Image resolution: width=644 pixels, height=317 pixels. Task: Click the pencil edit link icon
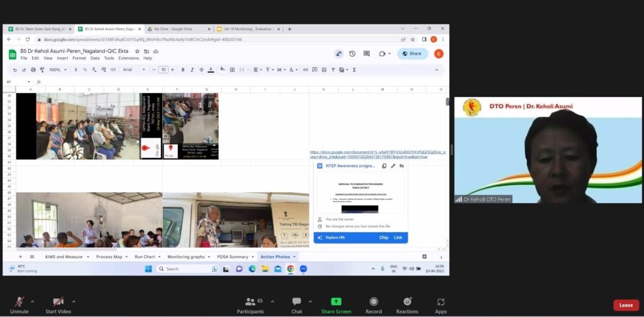393,166
